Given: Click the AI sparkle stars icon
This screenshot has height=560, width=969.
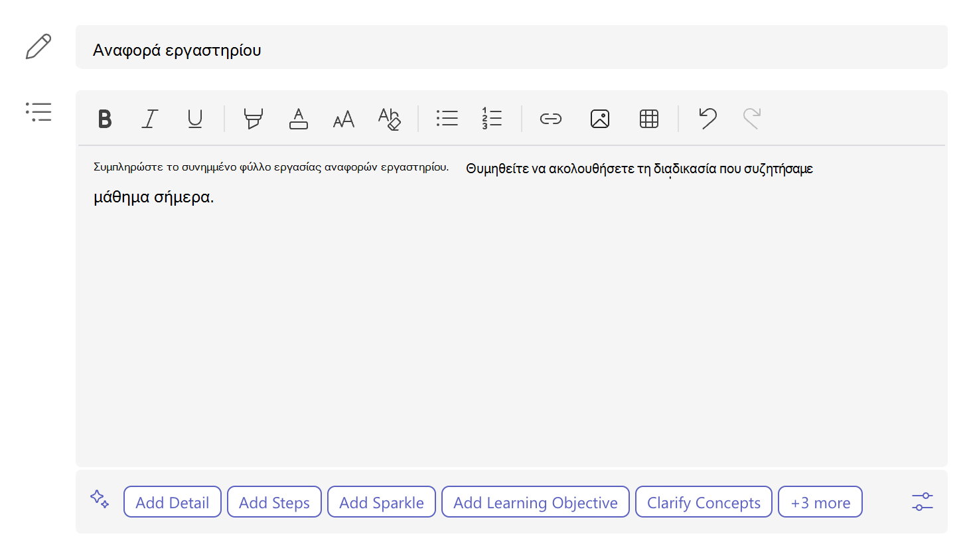Looking at the screenshot, I should pos(100,499).
